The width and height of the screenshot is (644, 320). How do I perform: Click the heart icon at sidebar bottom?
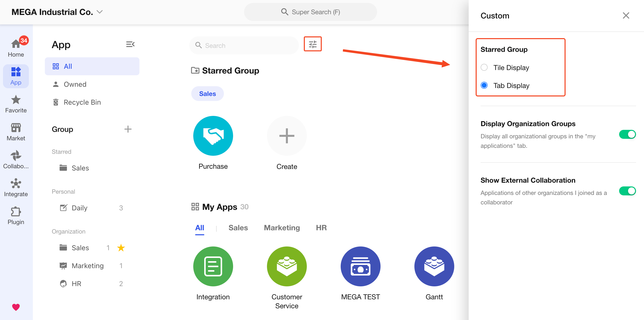coord(16,307)
